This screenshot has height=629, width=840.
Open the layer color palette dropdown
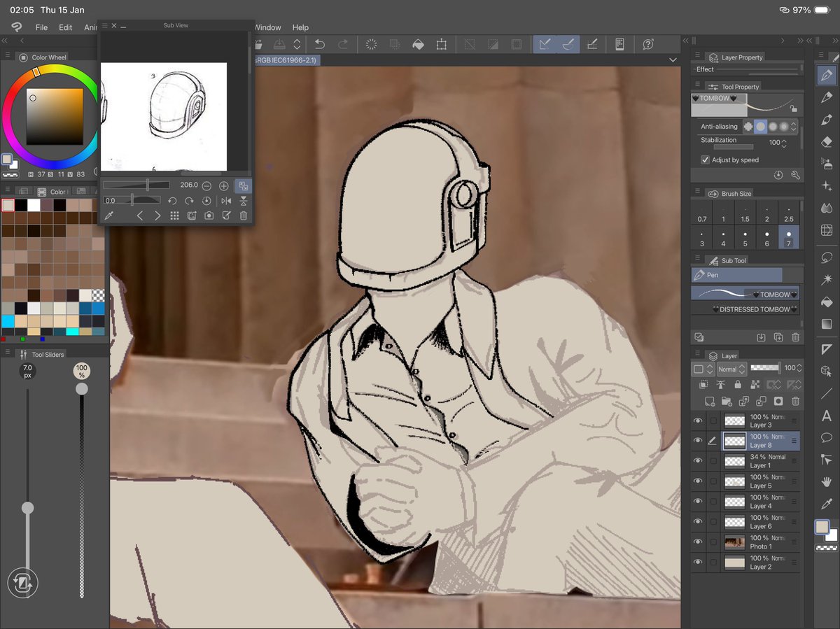coord(702,369)
